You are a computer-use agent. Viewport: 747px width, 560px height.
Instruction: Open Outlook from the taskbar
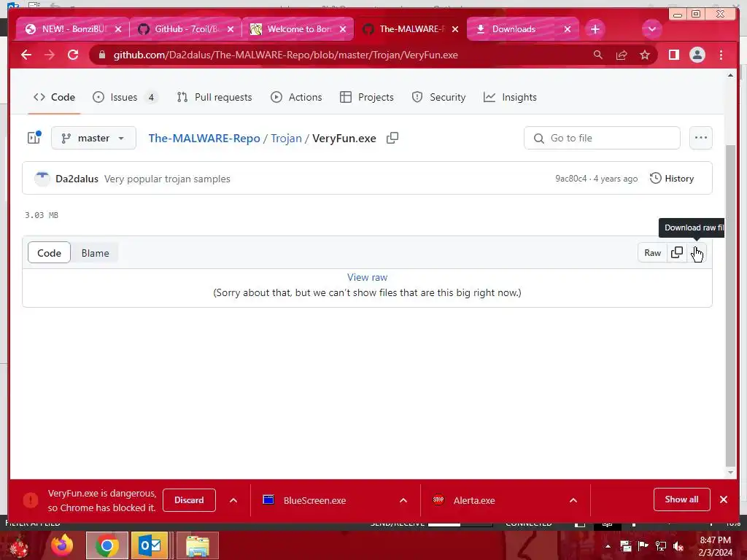pos(150,545)
